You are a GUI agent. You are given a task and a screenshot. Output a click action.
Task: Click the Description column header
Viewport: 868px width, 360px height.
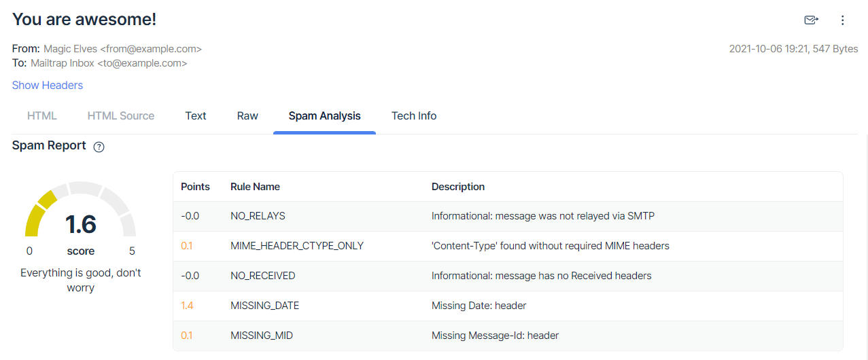(458, 187)
